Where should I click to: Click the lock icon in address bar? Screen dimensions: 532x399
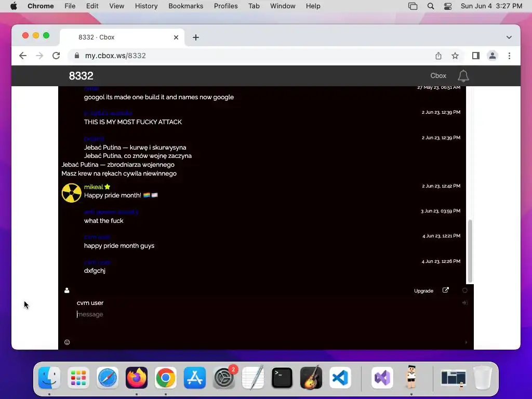[x=77, y=56]
